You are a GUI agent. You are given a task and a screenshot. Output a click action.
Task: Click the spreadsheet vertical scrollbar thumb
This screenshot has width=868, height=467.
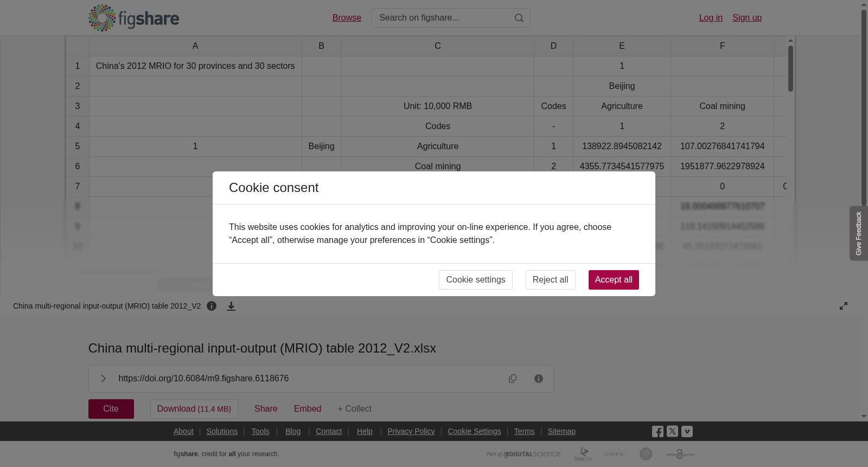(791, 68)
